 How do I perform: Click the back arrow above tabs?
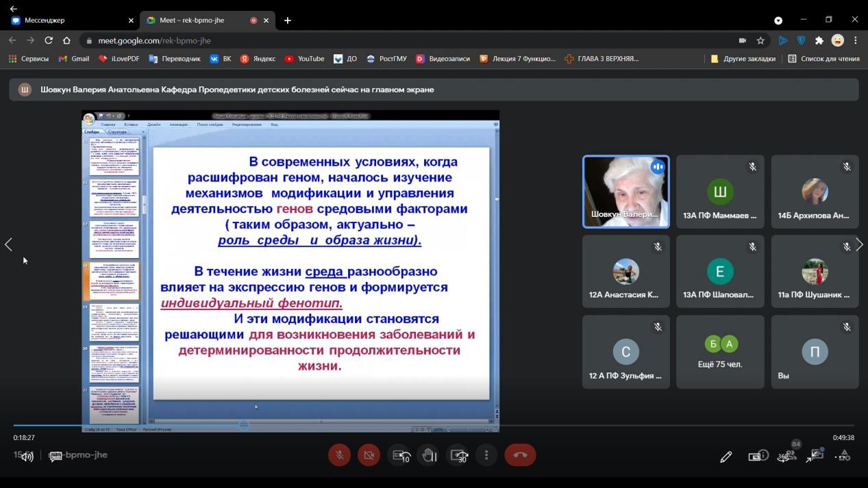pyautogui.click(x=14, y=8)
